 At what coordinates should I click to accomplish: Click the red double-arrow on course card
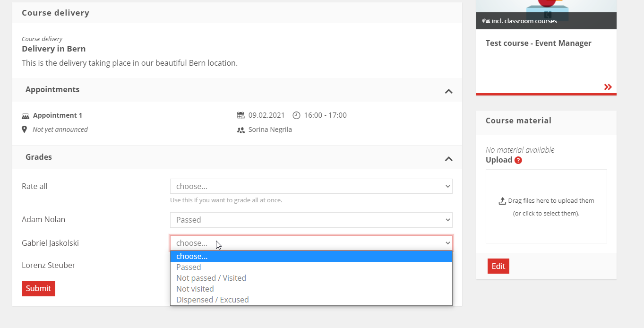(x=608, y=87)
